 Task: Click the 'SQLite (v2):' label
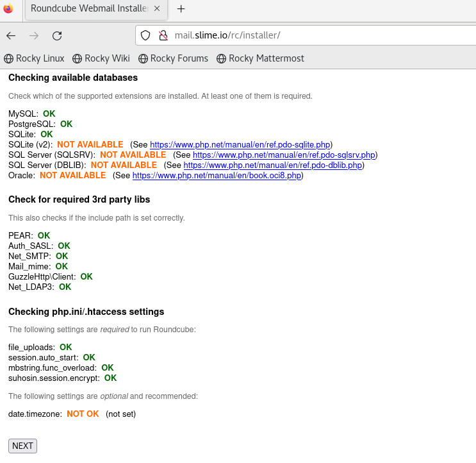(30, 145)
